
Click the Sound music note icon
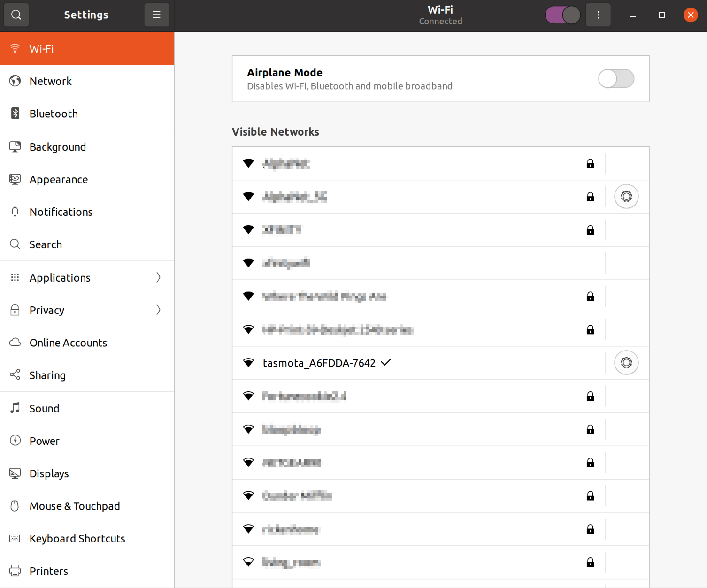coord(15,408)
